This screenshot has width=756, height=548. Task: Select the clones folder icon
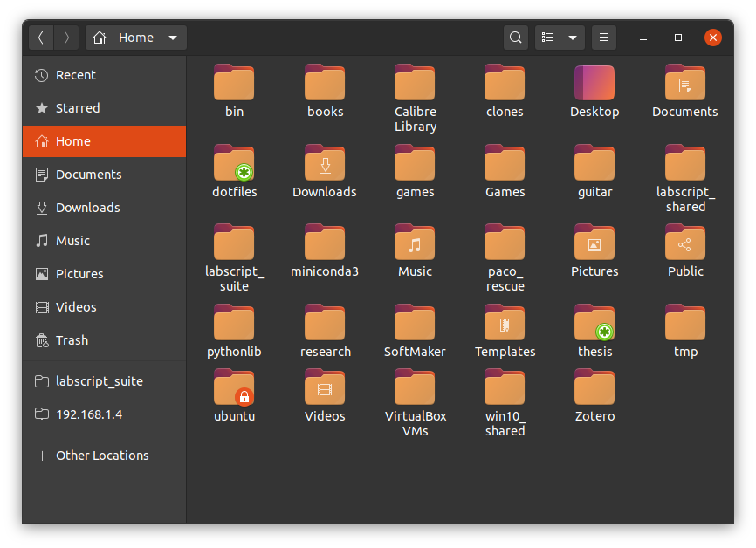(x=505, y=82)
